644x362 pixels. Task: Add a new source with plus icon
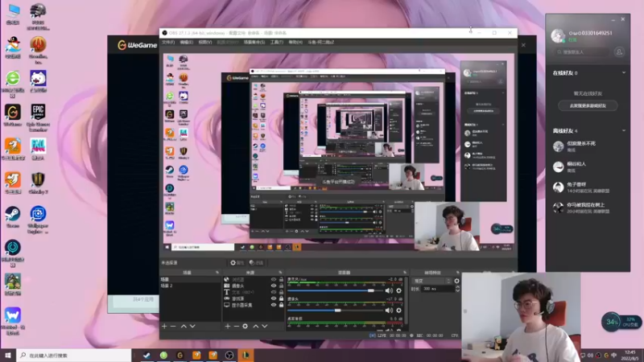228,327
